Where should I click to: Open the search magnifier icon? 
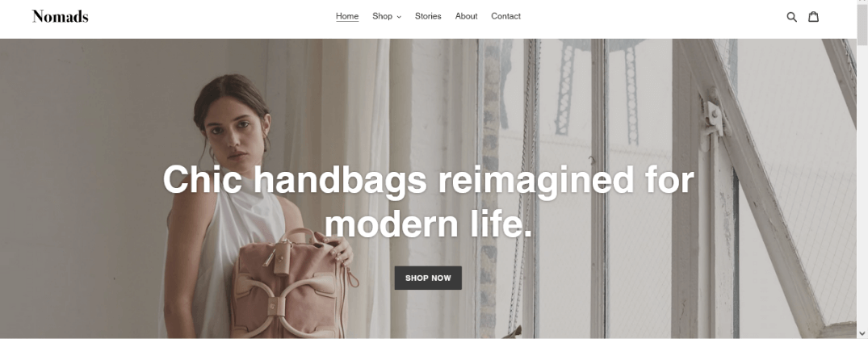(x=791, y=17)
